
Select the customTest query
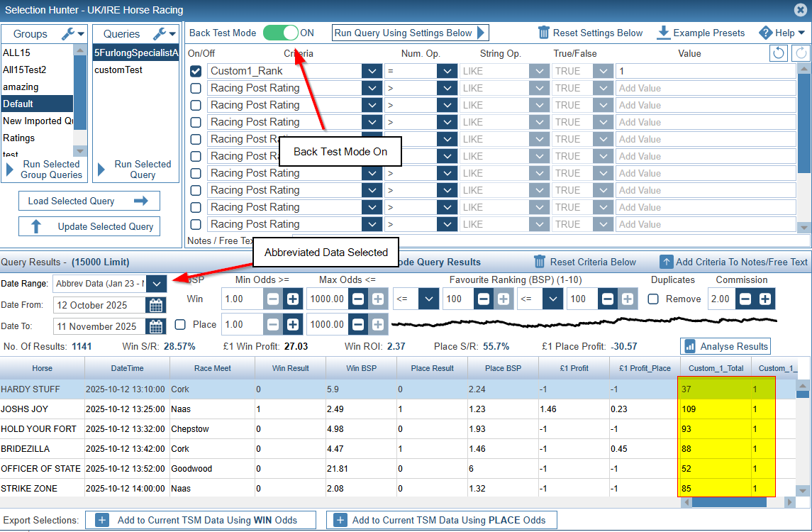point(118,70)
